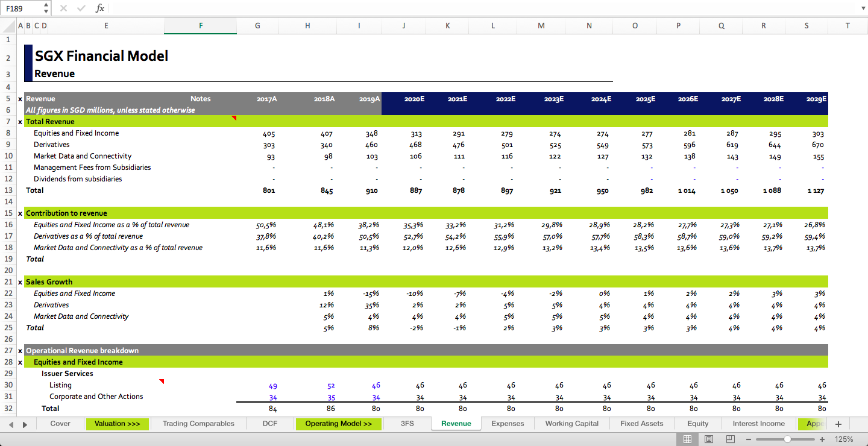Switch to Page Break Preview icon

731,439
